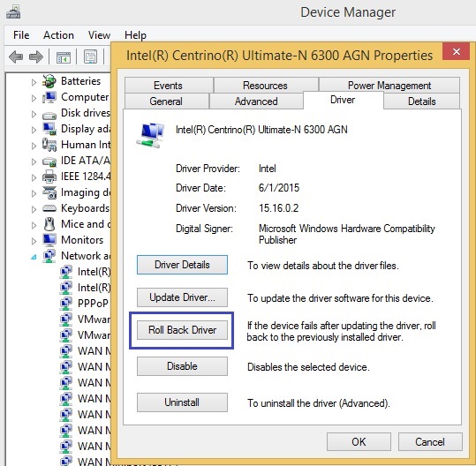Click the Update Driver button
This screenshot has width=476, height=466.
(x=182, y=297)
